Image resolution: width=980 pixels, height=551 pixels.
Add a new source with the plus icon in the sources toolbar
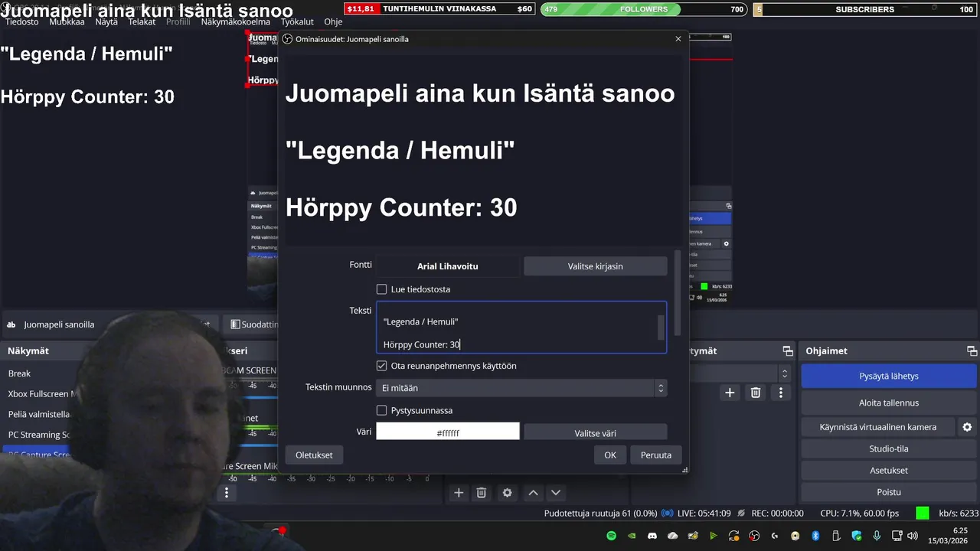[x=459, y=493]
